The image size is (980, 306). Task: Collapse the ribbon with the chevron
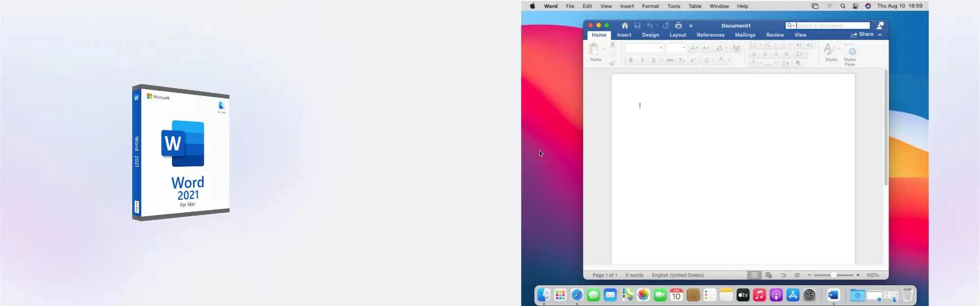tap(880, 35)
